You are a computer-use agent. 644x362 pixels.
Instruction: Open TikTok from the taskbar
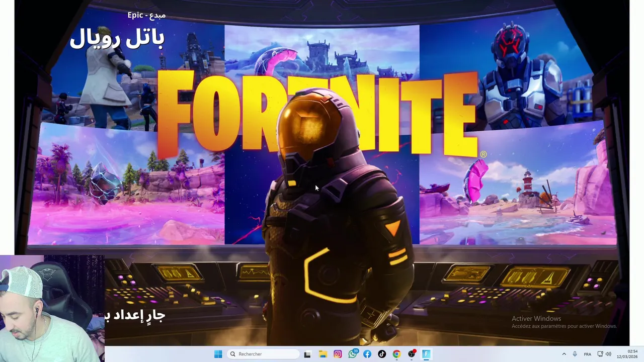(382, 354)
